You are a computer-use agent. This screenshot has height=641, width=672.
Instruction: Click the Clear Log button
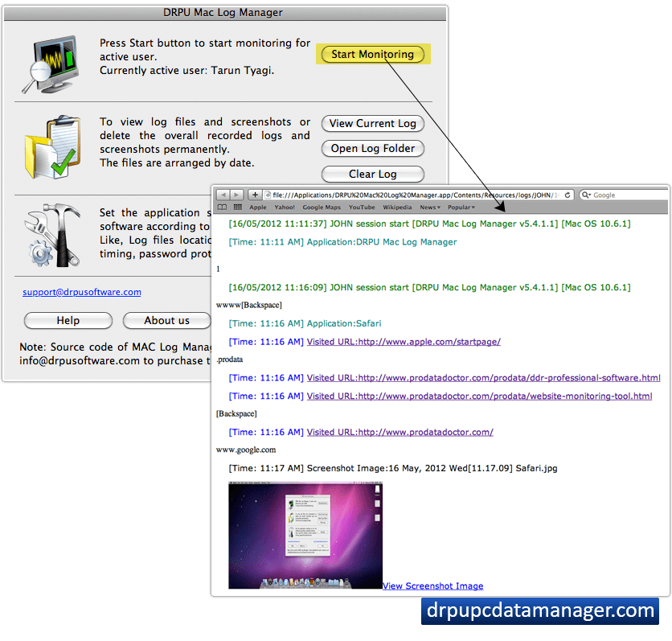click(372, 174)
